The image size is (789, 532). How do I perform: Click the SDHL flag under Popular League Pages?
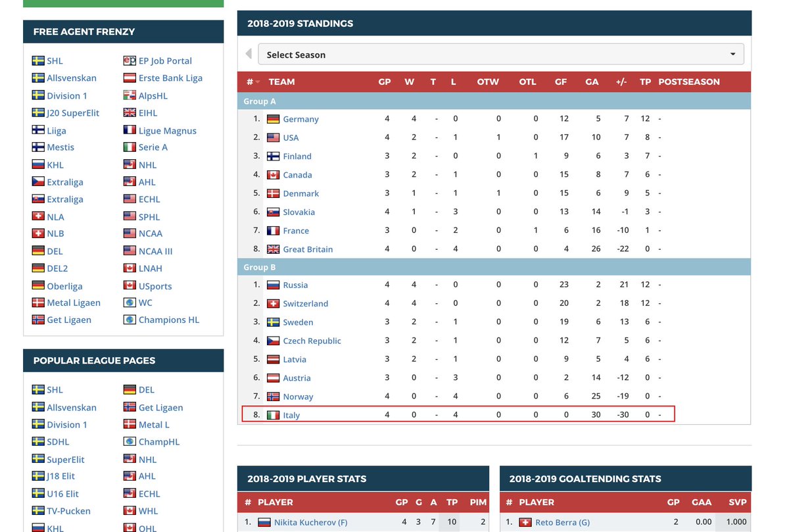coord(37,441)
